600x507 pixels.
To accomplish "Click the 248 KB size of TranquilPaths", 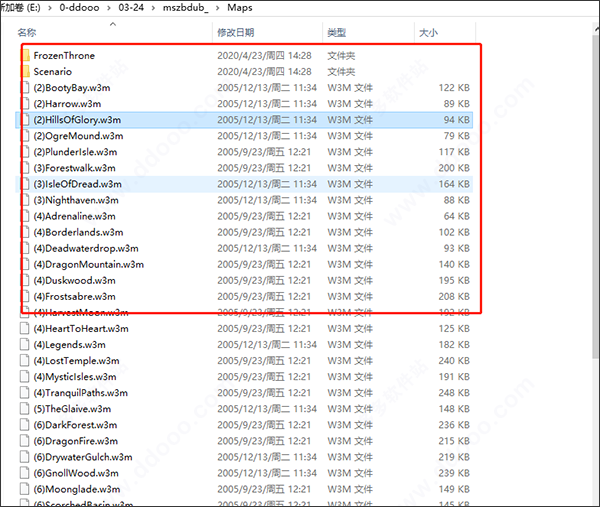I will point(454,393).
